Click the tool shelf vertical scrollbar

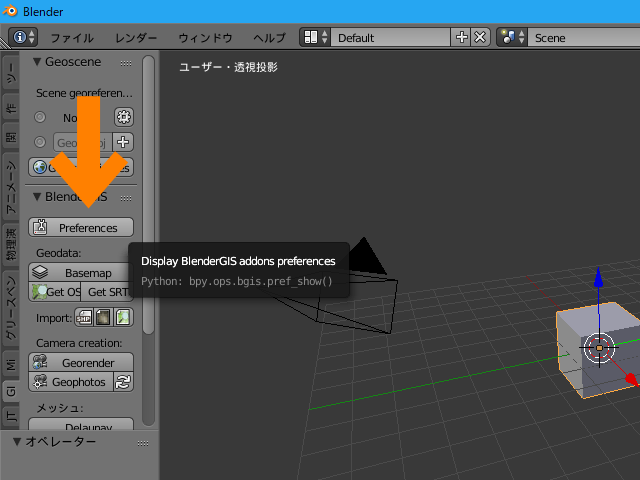(x=149, y=195)
